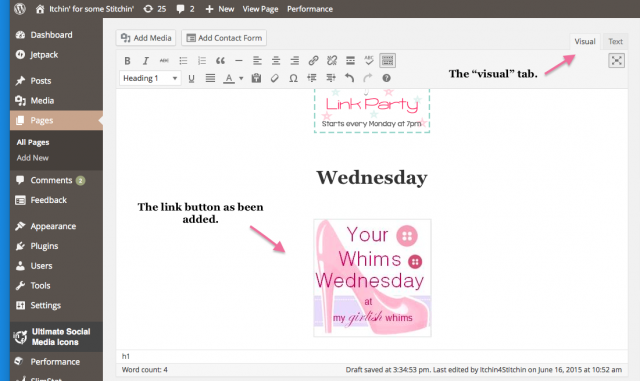
Task: Click View Page in admin bar
Action: pyautogui.click(x=260, y=9)
